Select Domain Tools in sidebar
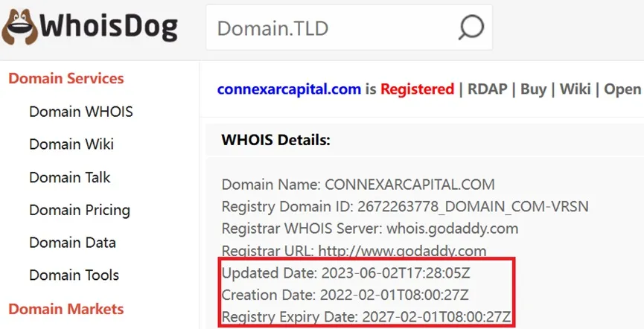This screenshot has height=329, width=644. coord(74,275)
